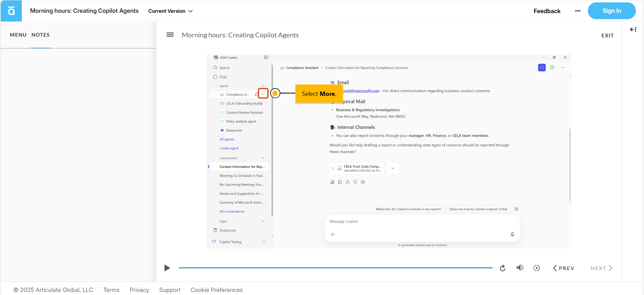This screenshot has height=295, width=644.
Task: Open the Current Version dropdown
Action: pos(170,11)
